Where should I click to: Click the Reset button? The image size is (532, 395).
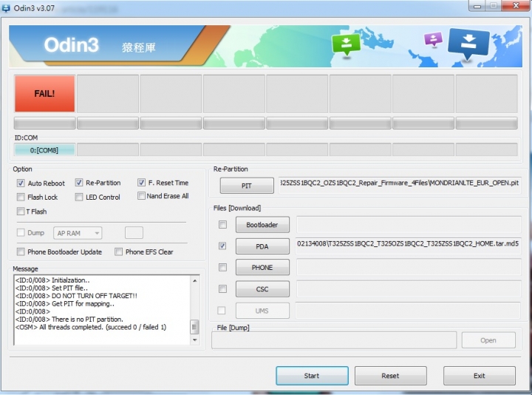click(x=391, y=376)
